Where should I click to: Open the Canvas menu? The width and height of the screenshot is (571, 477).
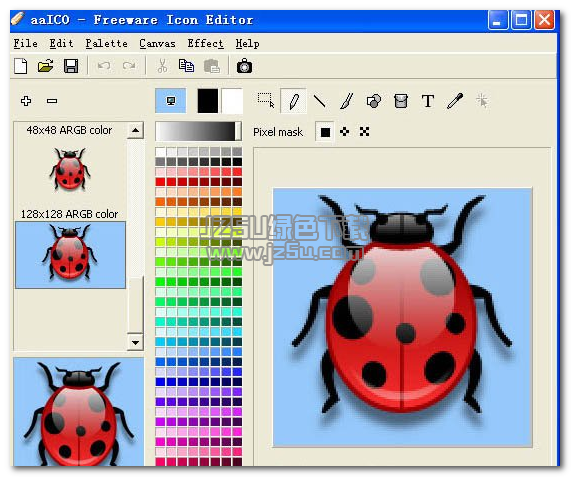tap(157, 43)
